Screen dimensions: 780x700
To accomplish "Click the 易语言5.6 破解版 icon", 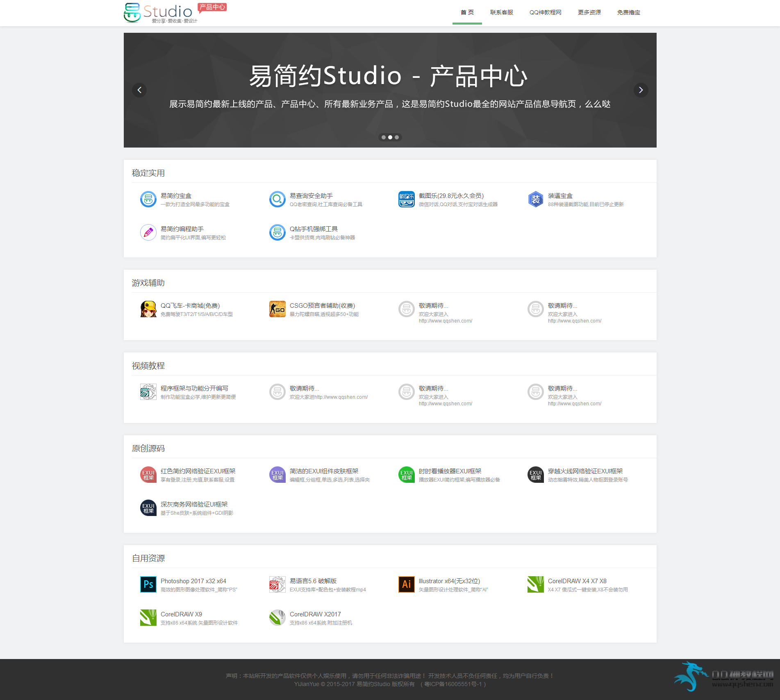I will point(277,585).
